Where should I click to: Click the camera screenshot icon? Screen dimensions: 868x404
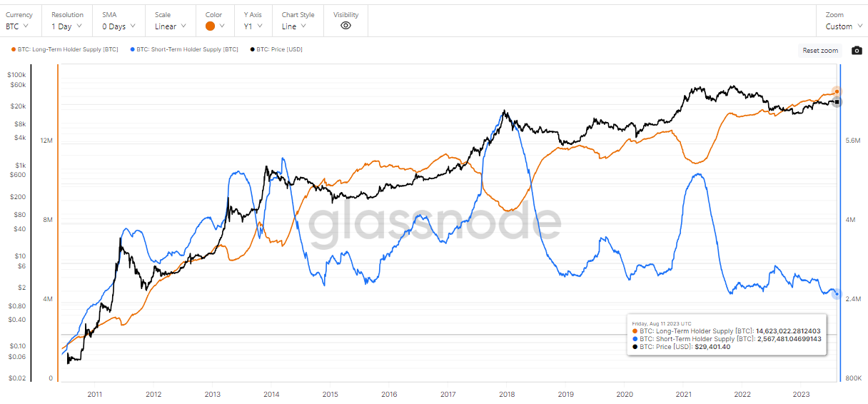pyautogui.click(x=857, y=51)
